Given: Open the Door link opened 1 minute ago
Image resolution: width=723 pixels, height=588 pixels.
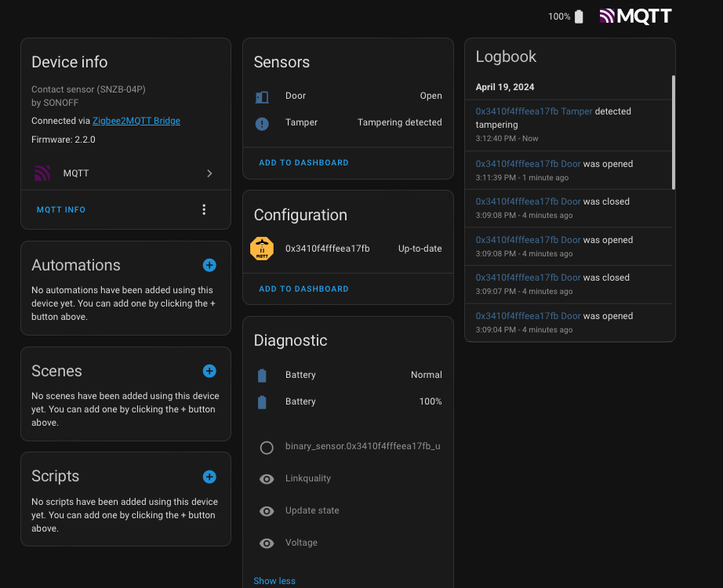Looking at the screenshot, I should (x=528, y=164).
